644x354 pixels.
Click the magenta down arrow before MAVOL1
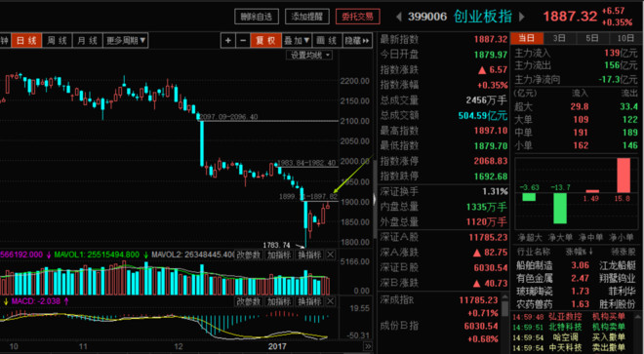pos(49,255)
